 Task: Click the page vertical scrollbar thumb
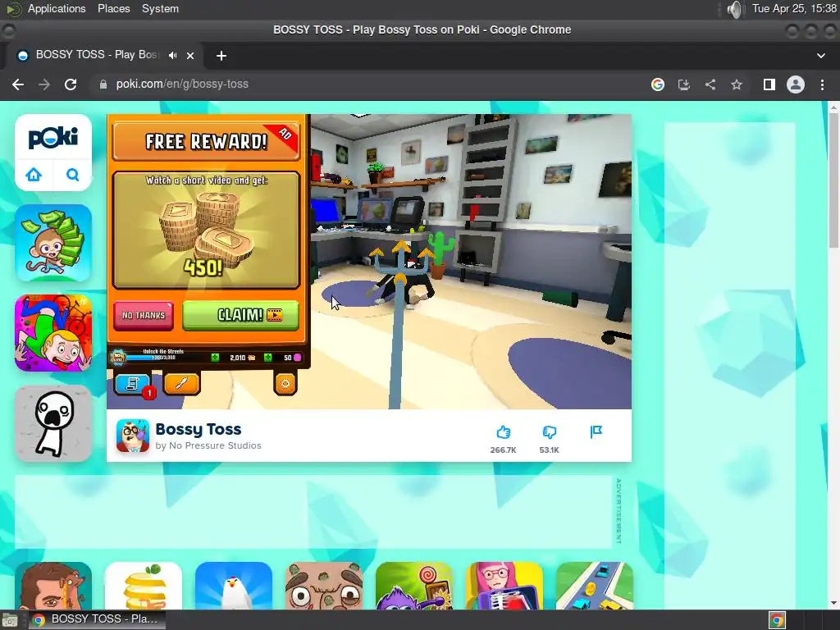(833, 178)
